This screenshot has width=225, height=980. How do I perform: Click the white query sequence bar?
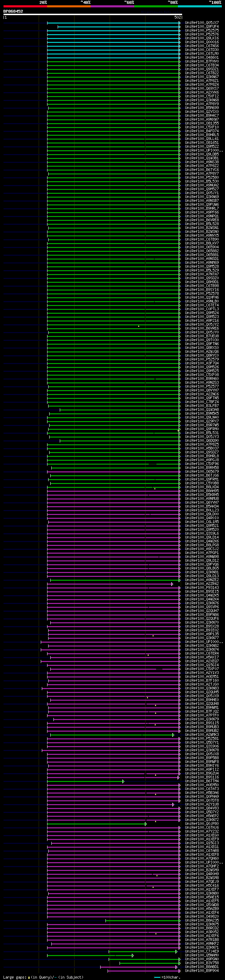(93, 14)
